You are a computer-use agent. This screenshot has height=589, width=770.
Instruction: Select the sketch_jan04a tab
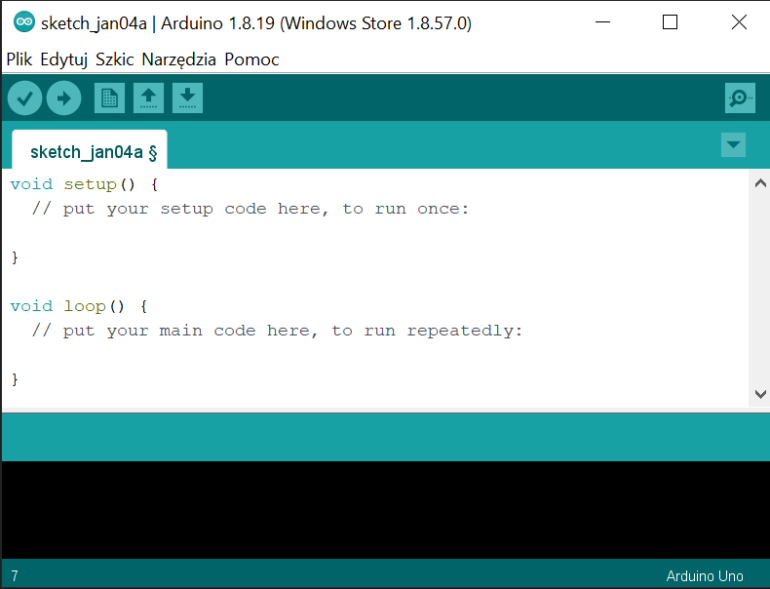(88, 152)
